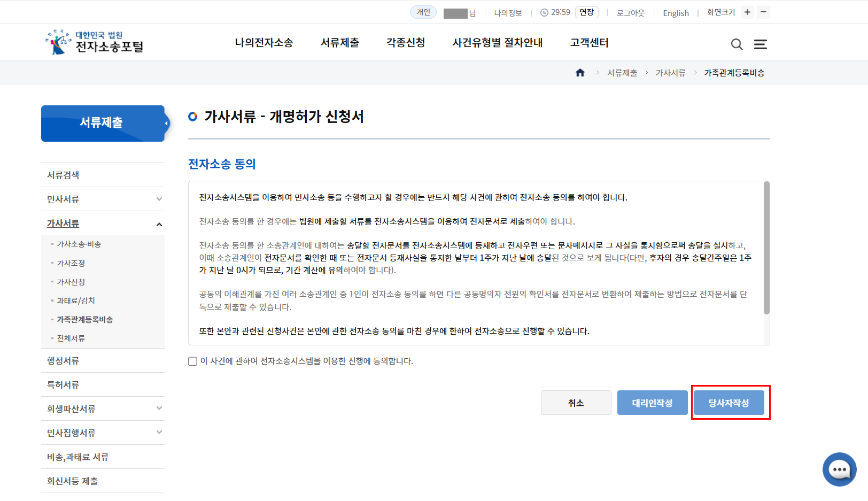This screenshot has height=501, width=868.
Task: Check agreement to proceed via electronic litigation
Action: point(192,361)
